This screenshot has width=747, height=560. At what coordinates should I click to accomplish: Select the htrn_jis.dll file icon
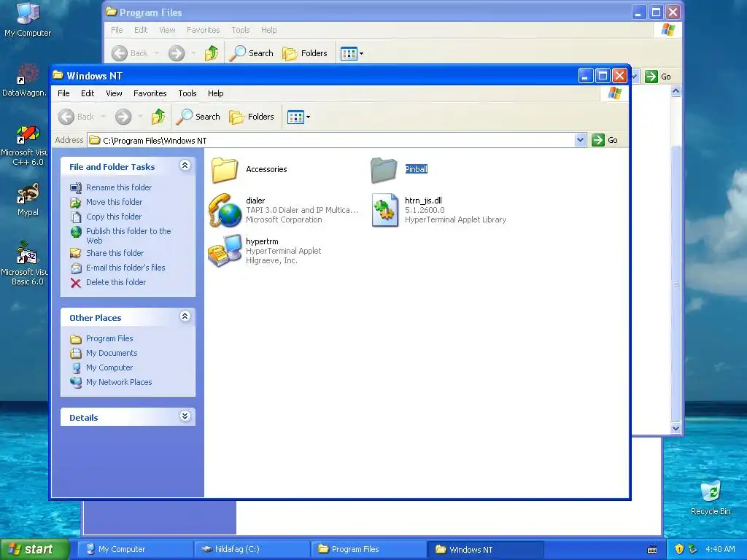click(385, 210)
